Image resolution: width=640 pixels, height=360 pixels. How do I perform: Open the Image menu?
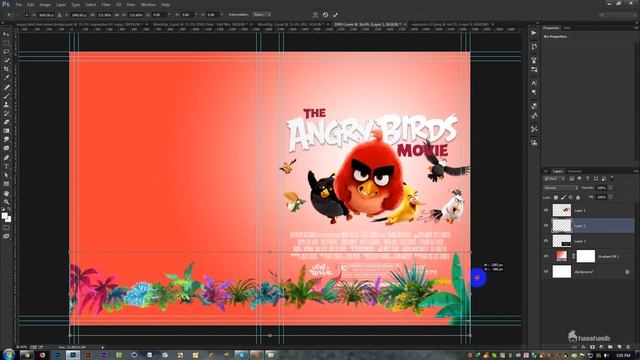pyautogui.click(x=45, y=4)
